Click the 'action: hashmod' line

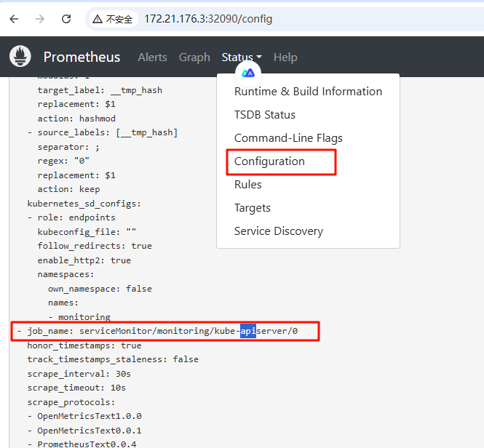[76, 119]
